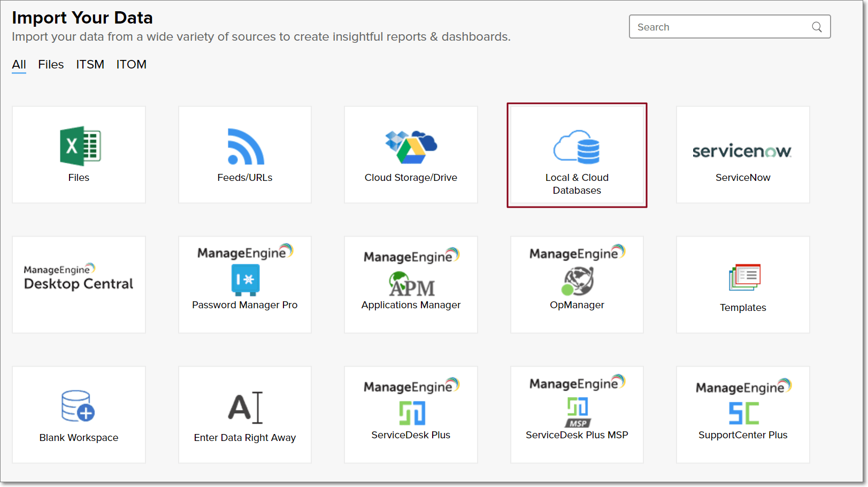Image resolution: width=868 pixels, height=487 pixels.
Task: Click the Excel Files icon
Action: tap(80, 146)
